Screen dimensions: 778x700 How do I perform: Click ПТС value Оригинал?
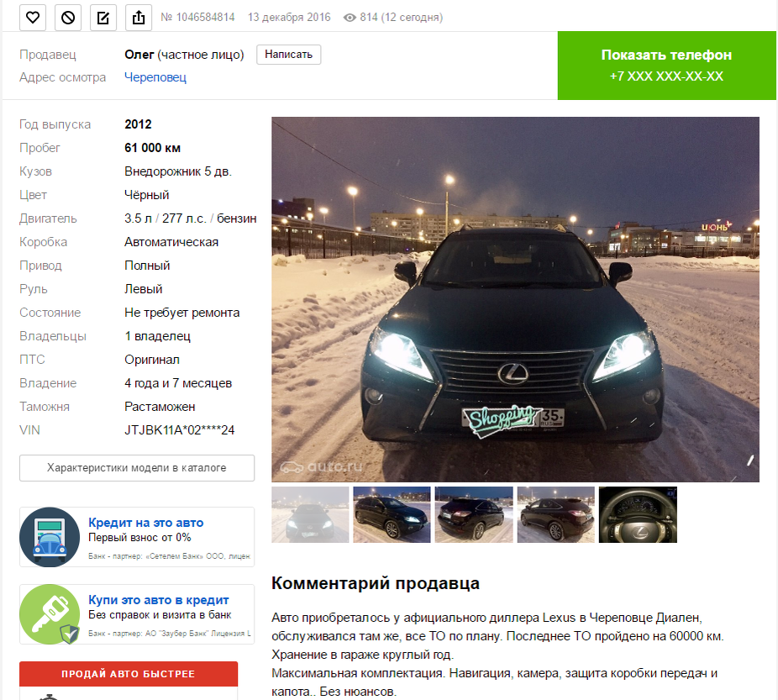pos(152,360)
